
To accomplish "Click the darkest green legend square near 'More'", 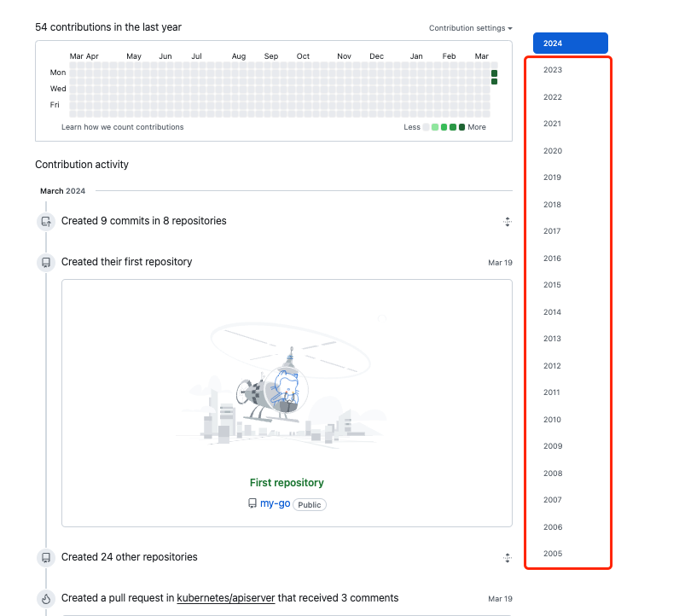I will pos(461,127).
